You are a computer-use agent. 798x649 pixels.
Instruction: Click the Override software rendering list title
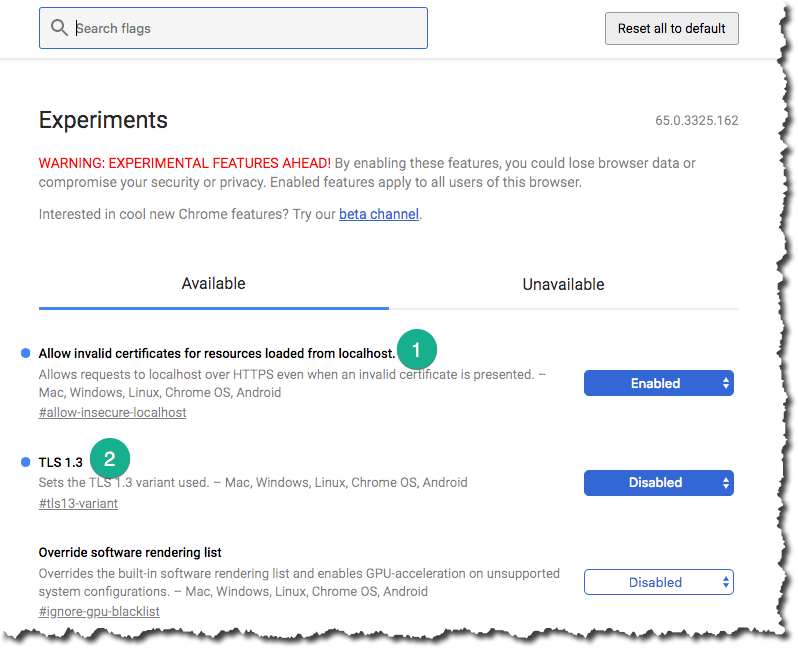point(130,552)
